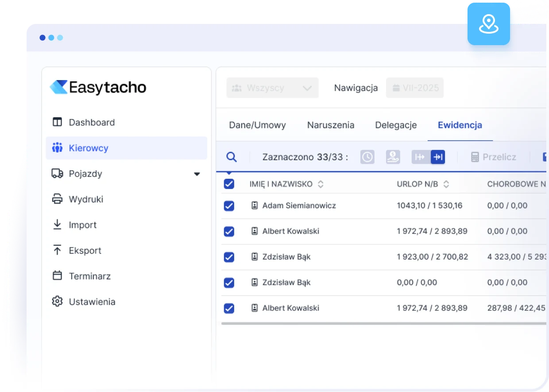
Task: Sort by URLOP N/B column arrows
Action: 446,184
